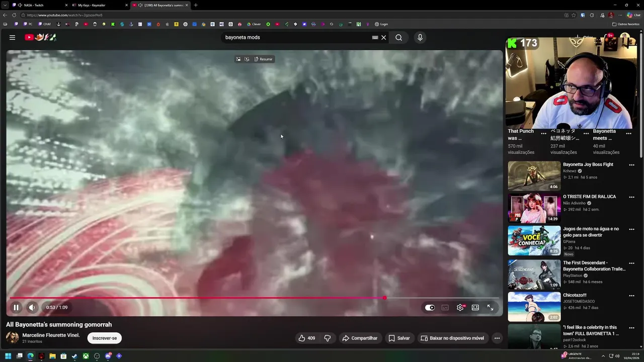This screenshot has width=644, height=362.
Task: Dislike the video thumbs-down button
Action: [x=328, y=338]
